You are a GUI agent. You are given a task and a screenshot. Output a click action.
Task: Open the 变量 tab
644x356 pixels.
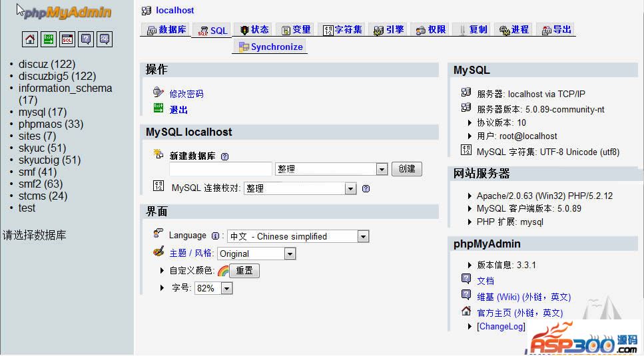pos(296,29)
